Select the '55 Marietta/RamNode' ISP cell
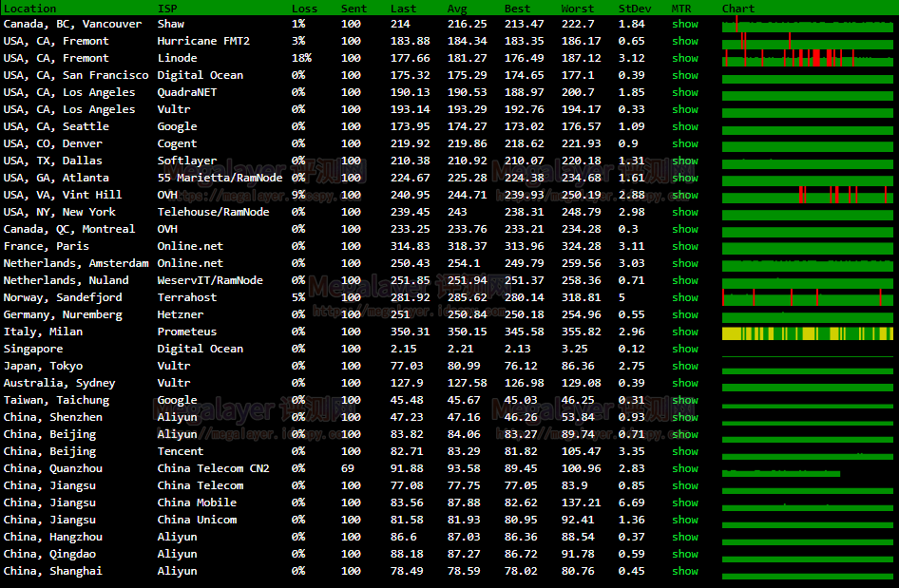 click(220, 179)
